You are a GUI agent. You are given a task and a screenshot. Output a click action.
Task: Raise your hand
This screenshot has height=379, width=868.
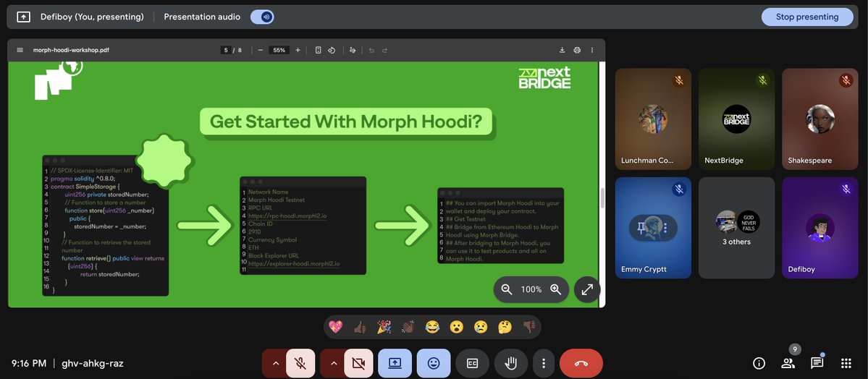tap(511, 364)
